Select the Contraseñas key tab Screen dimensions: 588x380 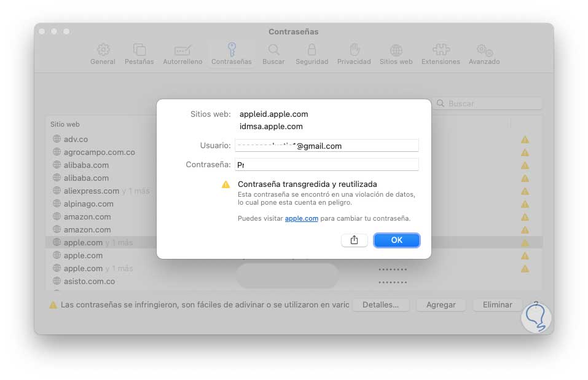232,54
